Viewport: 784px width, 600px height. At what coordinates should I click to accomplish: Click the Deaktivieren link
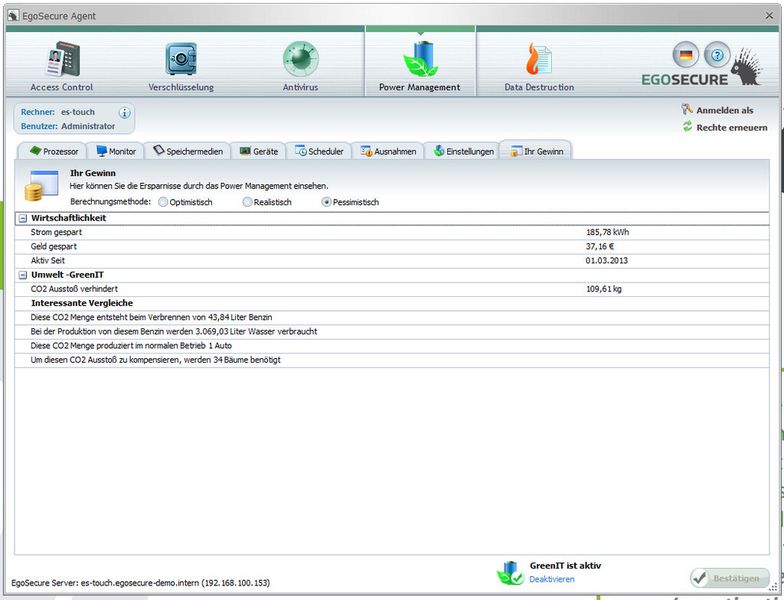click(552, 580)
